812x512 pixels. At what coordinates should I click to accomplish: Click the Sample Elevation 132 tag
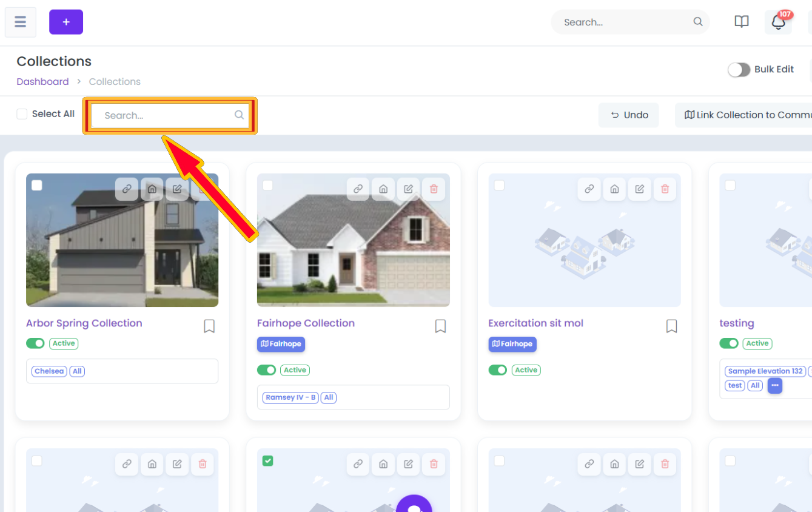pos(765,371)
